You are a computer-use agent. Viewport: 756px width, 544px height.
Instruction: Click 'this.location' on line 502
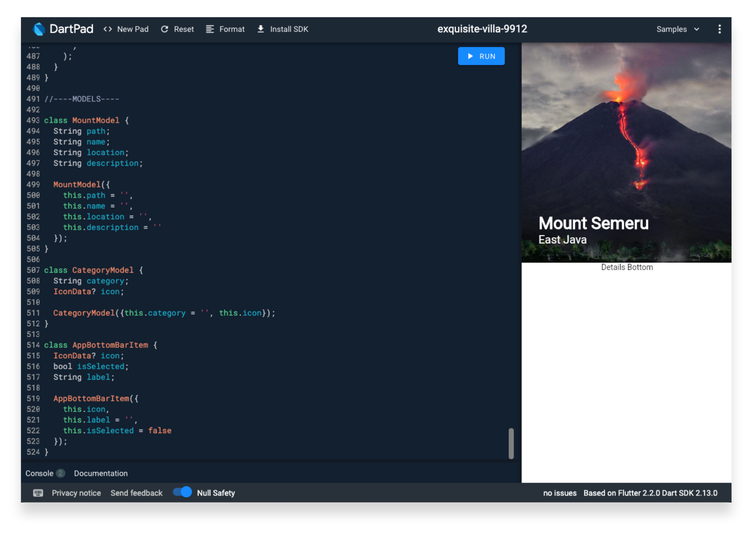[x=94, y=217]
